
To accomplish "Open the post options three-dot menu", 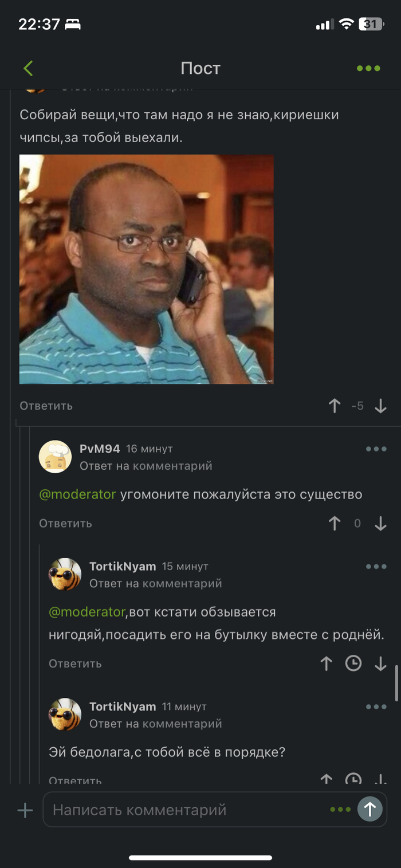I will coord(368,68).
